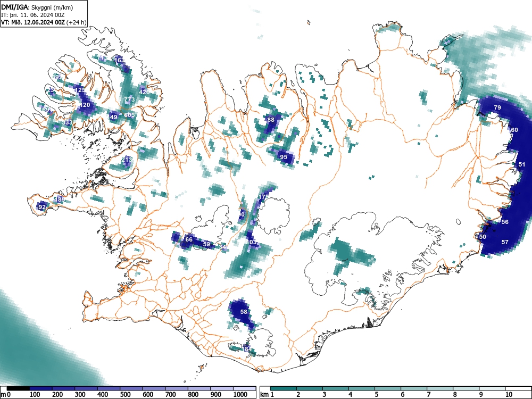
Task: Click the '95' visibility value in north Iceland
Action: pos(284,157)
